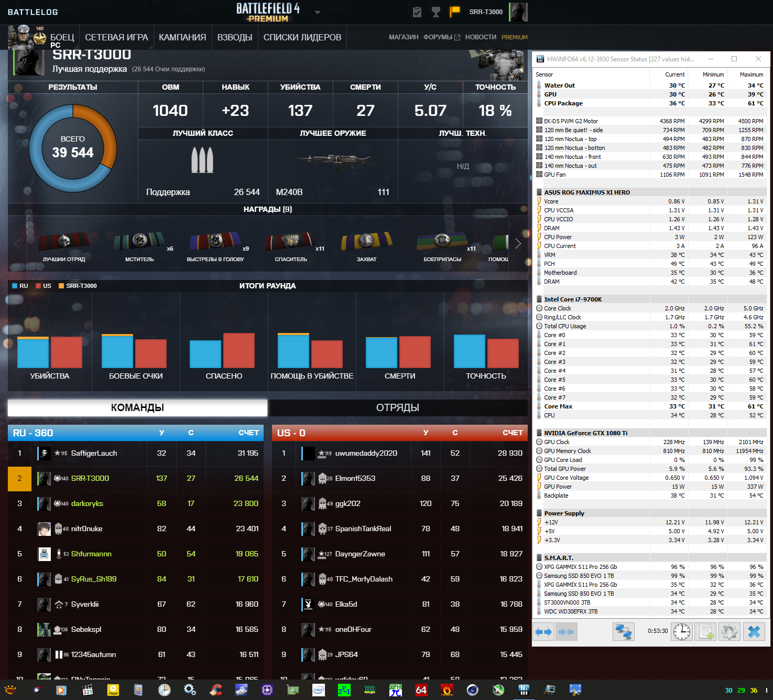Open HWiNFO sensor settings gear
Viewport: 773px width, 700px height.
729,632
